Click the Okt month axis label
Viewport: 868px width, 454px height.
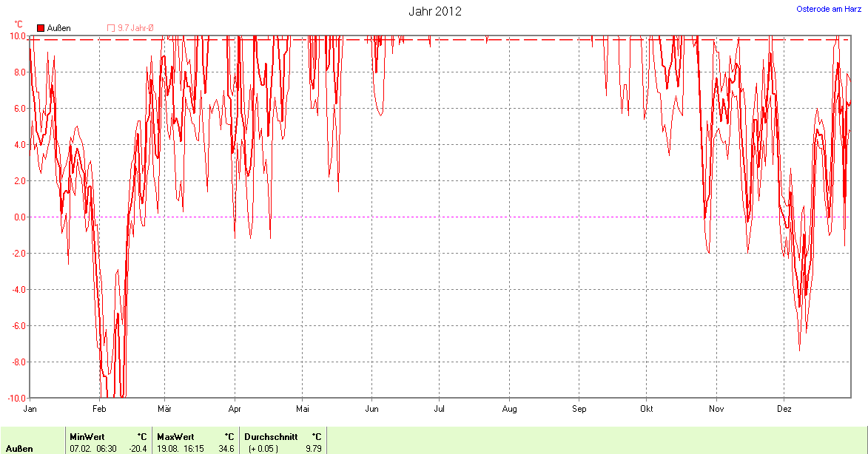coord(647,409)
